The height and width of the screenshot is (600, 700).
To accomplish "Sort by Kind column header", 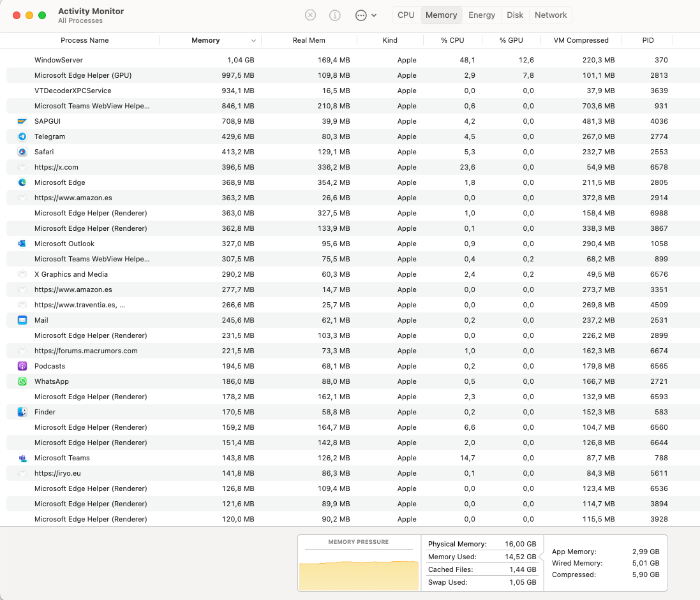I will [390, 40].
